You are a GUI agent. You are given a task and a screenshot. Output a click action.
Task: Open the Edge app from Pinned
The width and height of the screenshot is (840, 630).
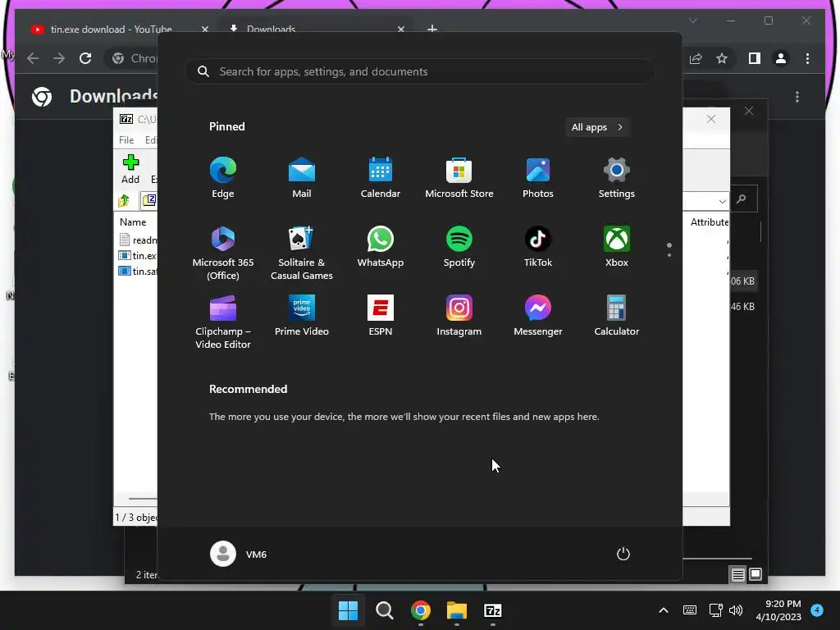223,177
